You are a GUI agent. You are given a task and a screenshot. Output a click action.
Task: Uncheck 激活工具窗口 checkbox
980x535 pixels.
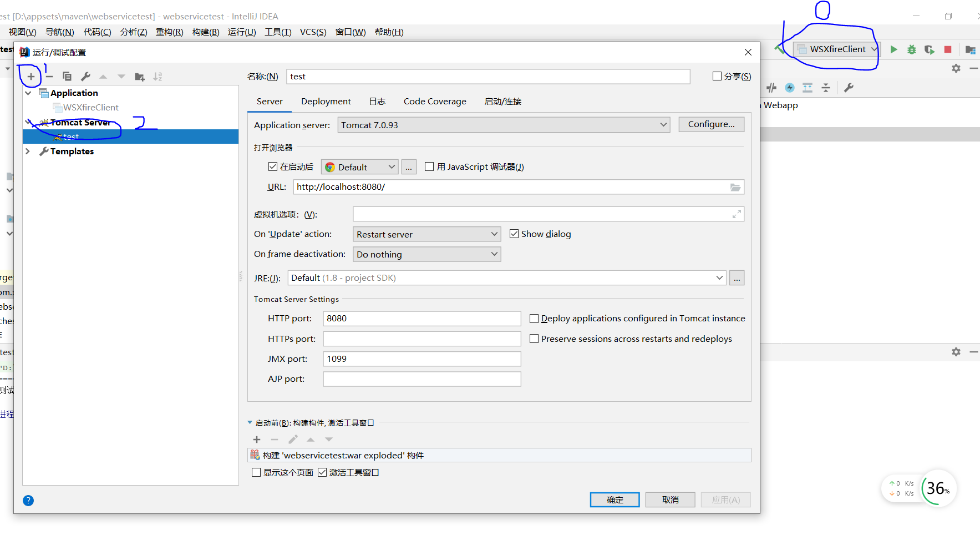pos(322,472)
